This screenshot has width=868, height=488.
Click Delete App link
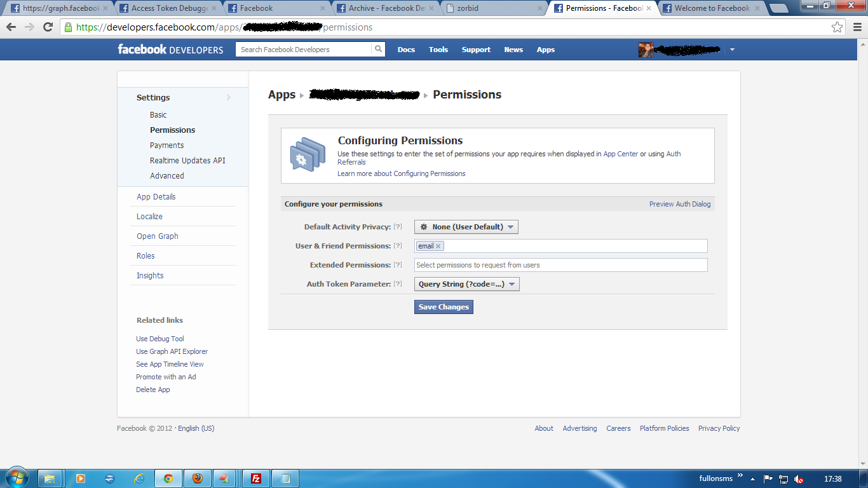pos(153,390)
